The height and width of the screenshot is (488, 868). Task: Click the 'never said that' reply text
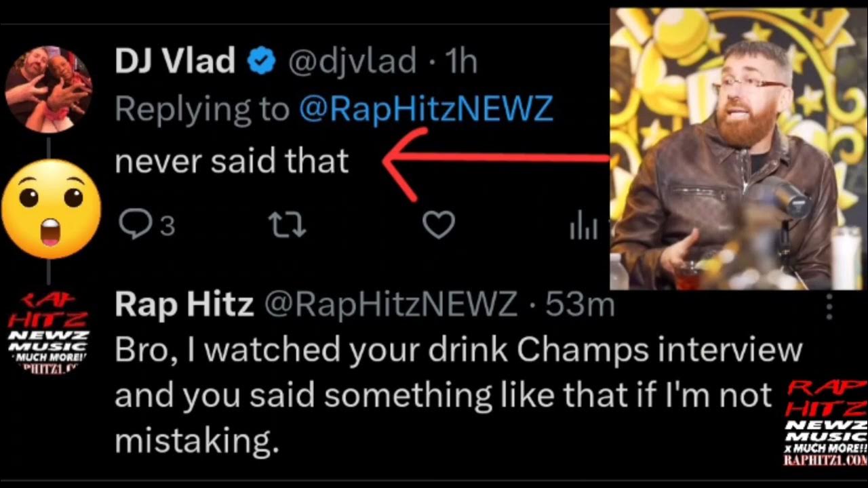pos(232,161)
